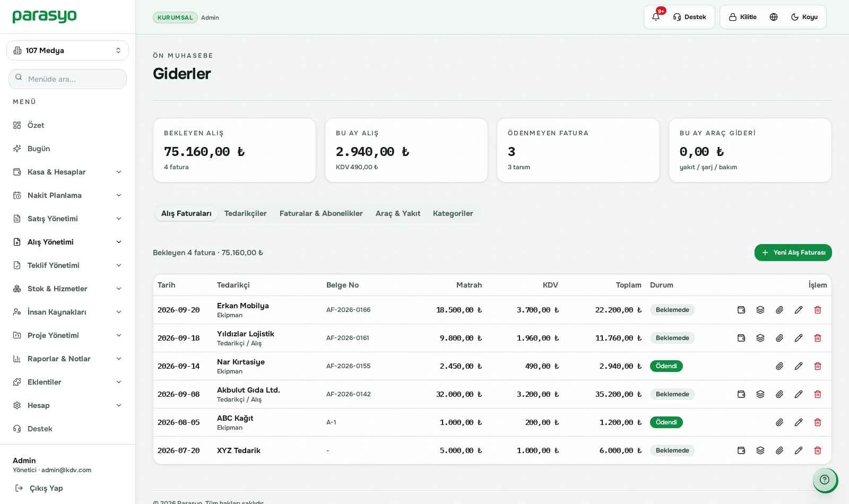Open Özet in sidebar menu

(x=67, y=125)
